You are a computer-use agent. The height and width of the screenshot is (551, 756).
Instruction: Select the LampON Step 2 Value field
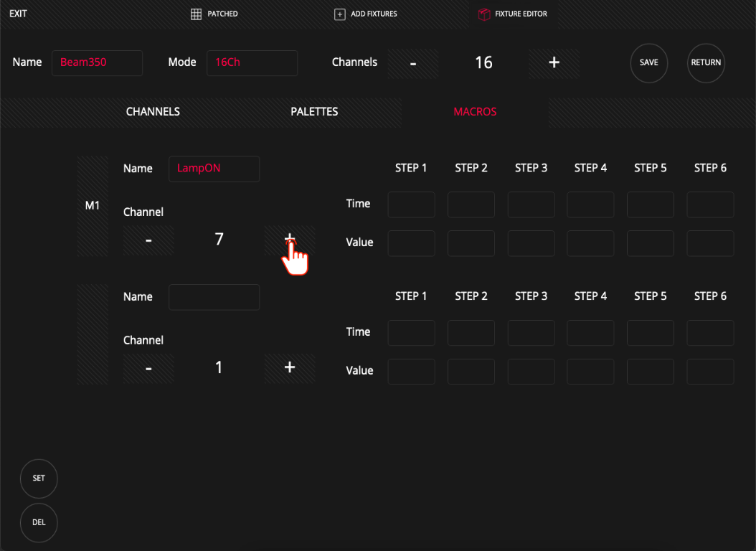[471, 243]
